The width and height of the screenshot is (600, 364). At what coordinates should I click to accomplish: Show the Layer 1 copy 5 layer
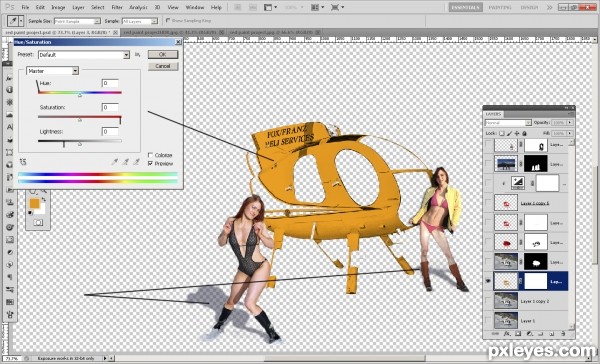[x=488, y=203]
